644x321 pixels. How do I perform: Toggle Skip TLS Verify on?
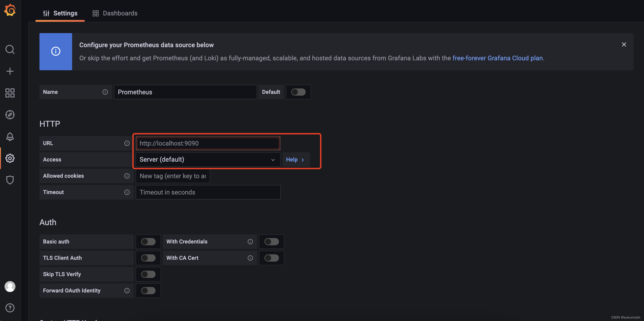(148, 274)
